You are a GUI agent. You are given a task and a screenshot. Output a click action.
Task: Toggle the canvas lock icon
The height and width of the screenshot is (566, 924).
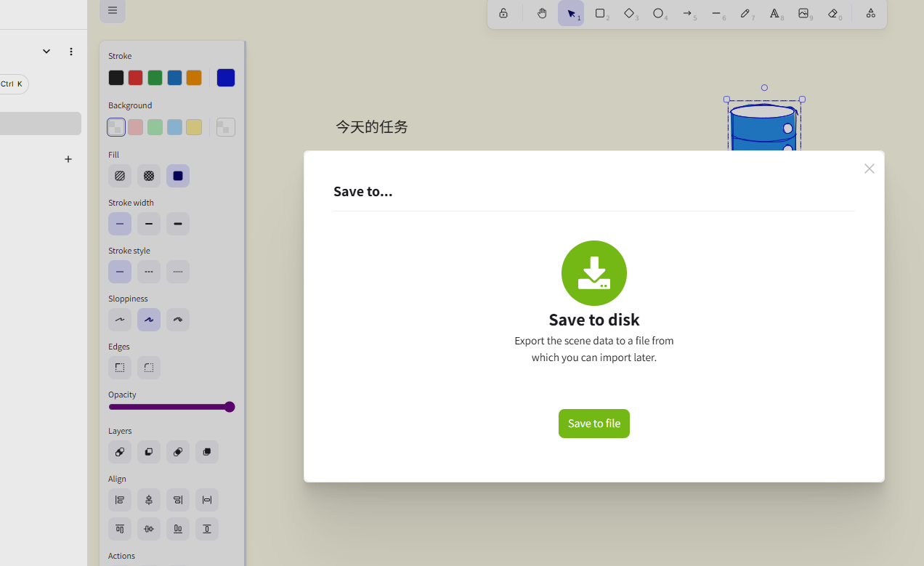503,13
